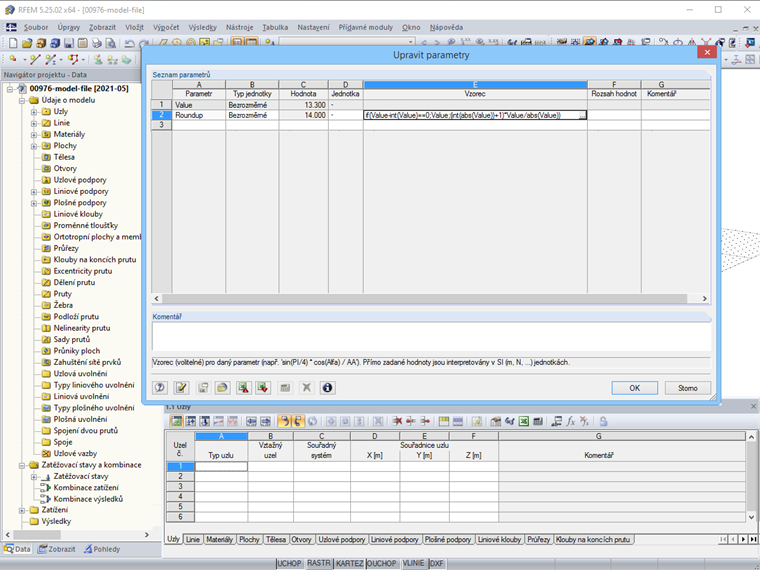Click Excel export icon in table toolbar
The width and height of the screenshot is (760, 570).
point(523,421)
